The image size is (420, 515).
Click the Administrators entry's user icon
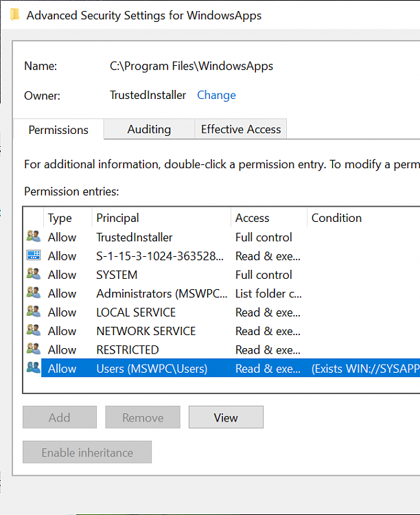pyautogui.click(x=33, y=293)
